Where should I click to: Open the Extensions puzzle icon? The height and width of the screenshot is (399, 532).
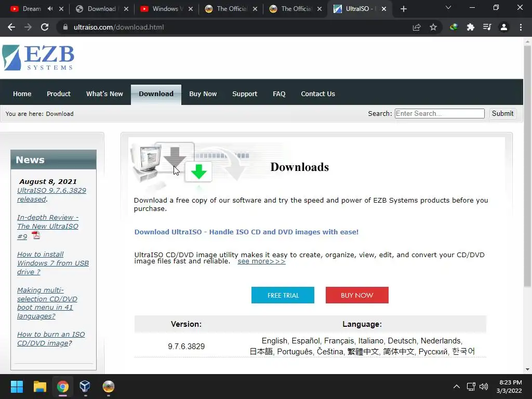click(470, 27)
